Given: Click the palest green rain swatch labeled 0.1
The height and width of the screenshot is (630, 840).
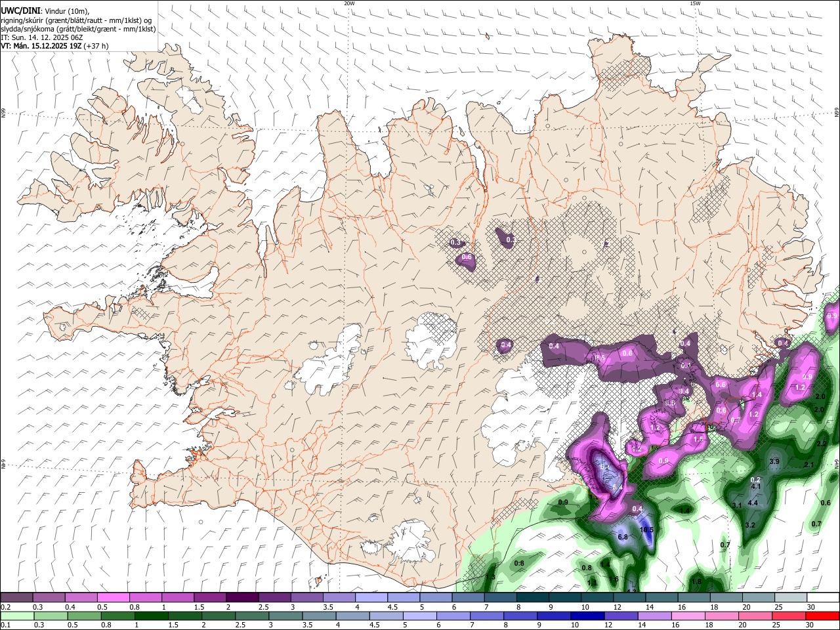Looking at the screenshot, I should pyautogui.click(x=17, y=616).
